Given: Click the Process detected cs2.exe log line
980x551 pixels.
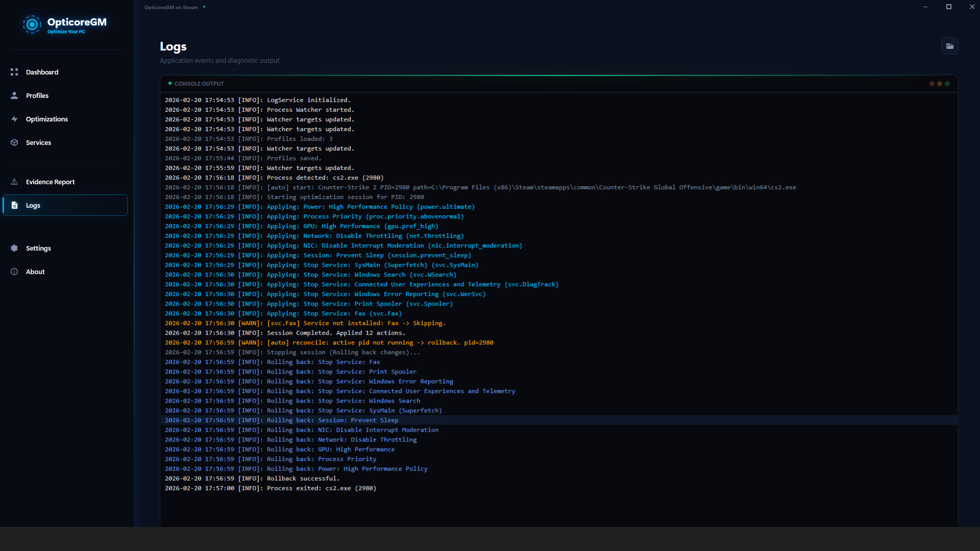Looking at the screenshot, I should (325, 178).
